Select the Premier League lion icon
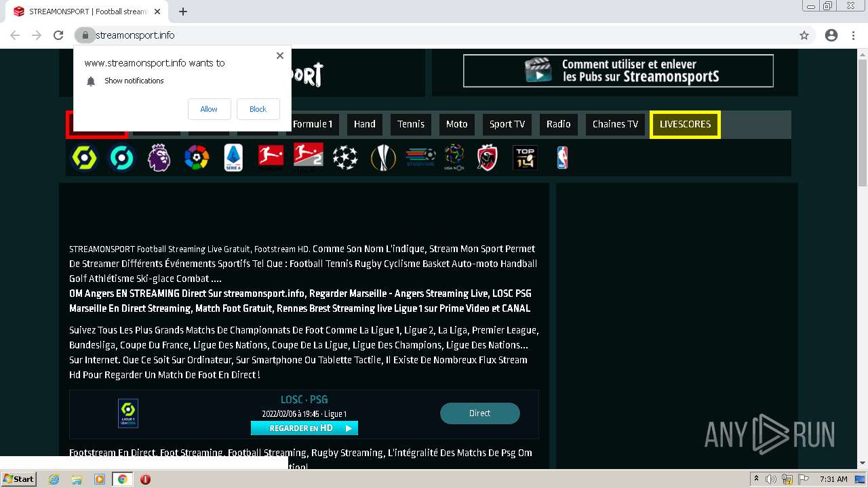The width and height of the screenshot is (868, 488). (159, 158)
